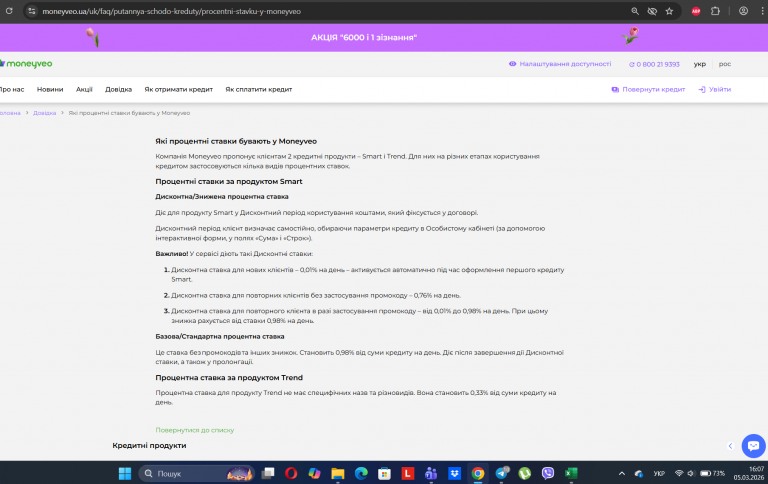This screenshot has width=768, height=484.
Task: Change the keyboard language УКР indicator
Action: (x=659, y=473)
